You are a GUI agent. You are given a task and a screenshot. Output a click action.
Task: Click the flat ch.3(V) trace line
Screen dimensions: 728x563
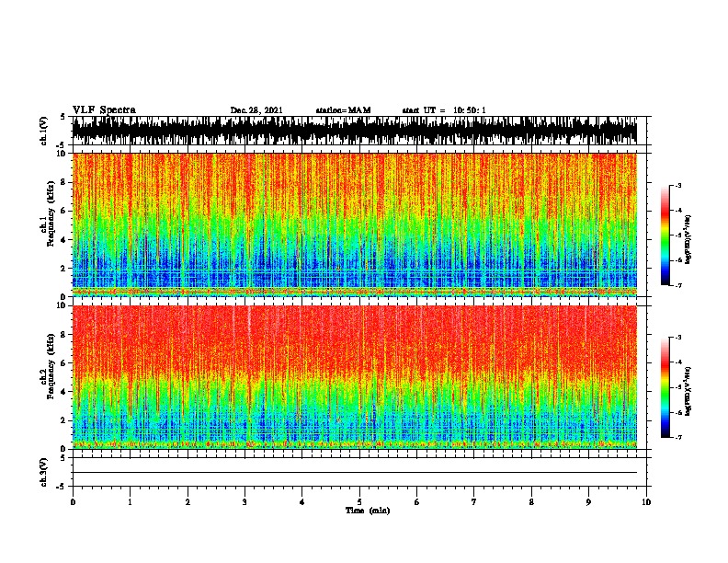pyautogui.click(x=355, y=473)
